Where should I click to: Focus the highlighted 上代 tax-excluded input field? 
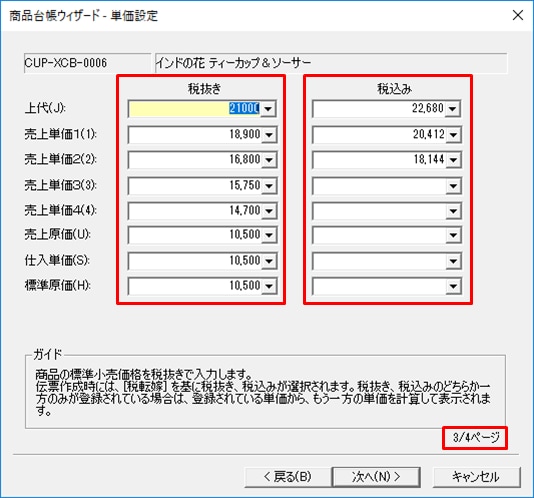[x=194, y=109]
